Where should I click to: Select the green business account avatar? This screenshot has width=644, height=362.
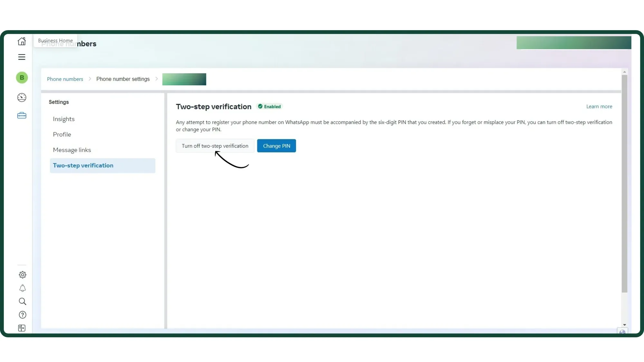click(22, 78)
